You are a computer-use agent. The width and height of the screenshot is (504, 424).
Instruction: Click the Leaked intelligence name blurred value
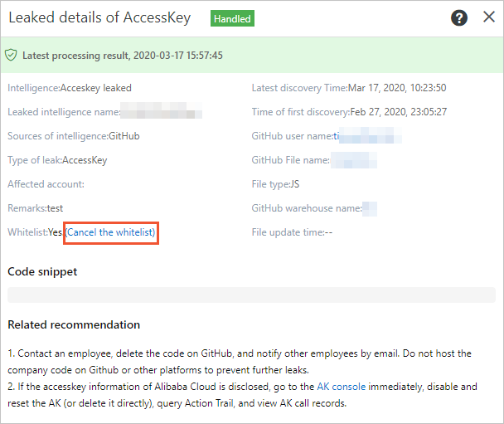click(x=162, y=110)
